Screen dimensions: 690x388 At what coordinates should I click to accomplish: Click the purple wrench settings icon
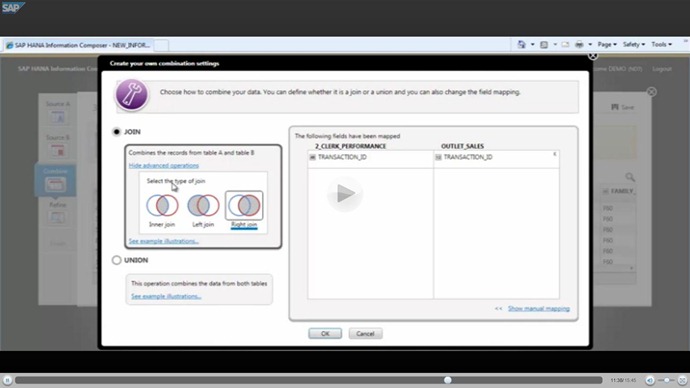[x=131, y=95]
